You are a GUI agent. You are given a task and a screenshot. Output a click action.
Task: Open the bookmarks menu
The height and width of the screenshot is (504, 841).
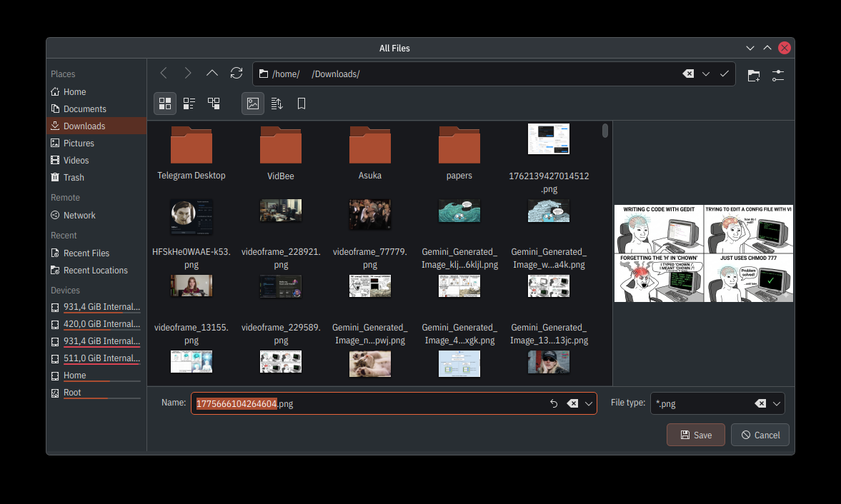(302, 104)
